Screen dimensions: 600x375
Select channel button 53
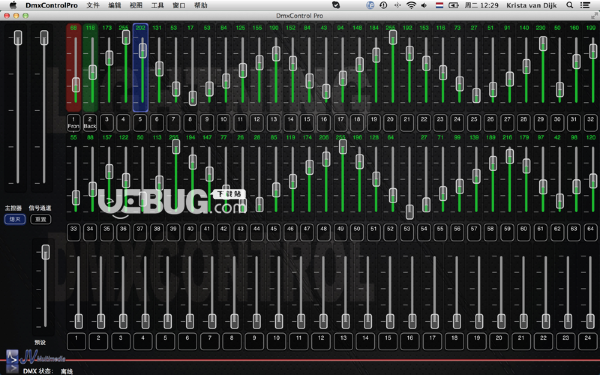pyautogui.click(x=407, y=232)
